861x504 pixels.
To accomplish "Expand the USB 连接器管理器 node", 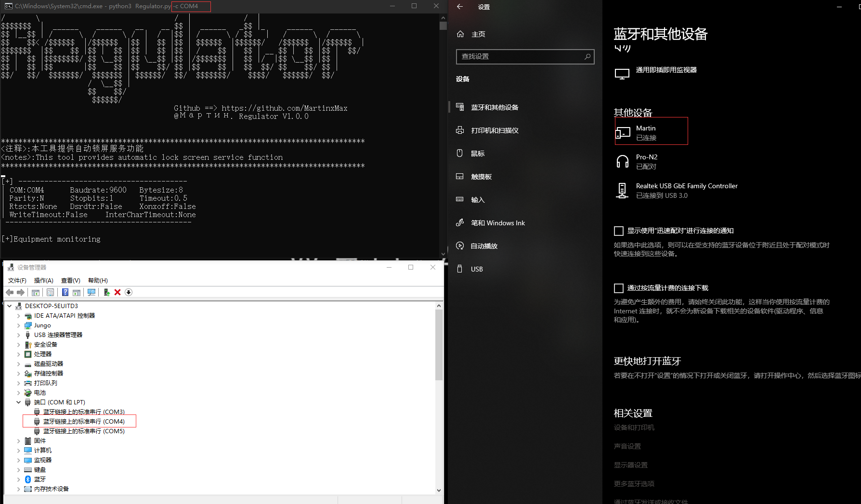I will [19, 335].
